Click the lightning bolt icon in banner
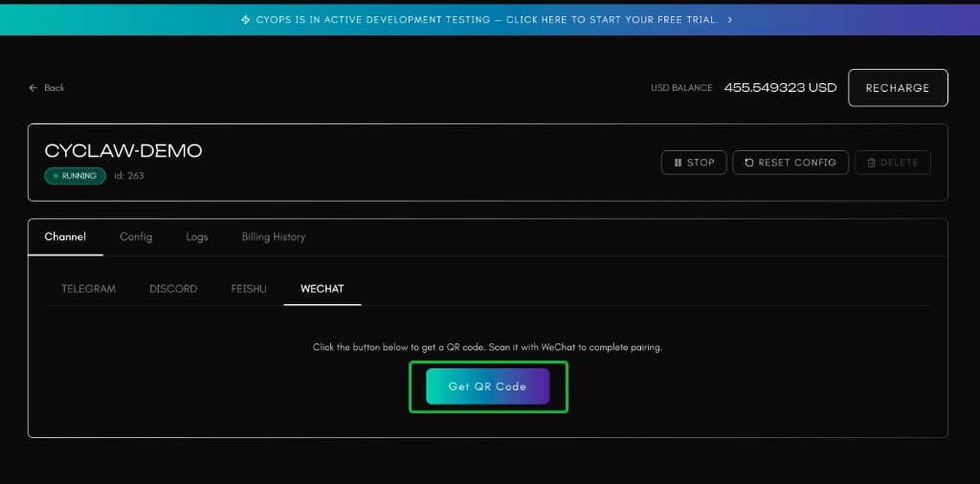Screen dimensions: 980x484 246,20
